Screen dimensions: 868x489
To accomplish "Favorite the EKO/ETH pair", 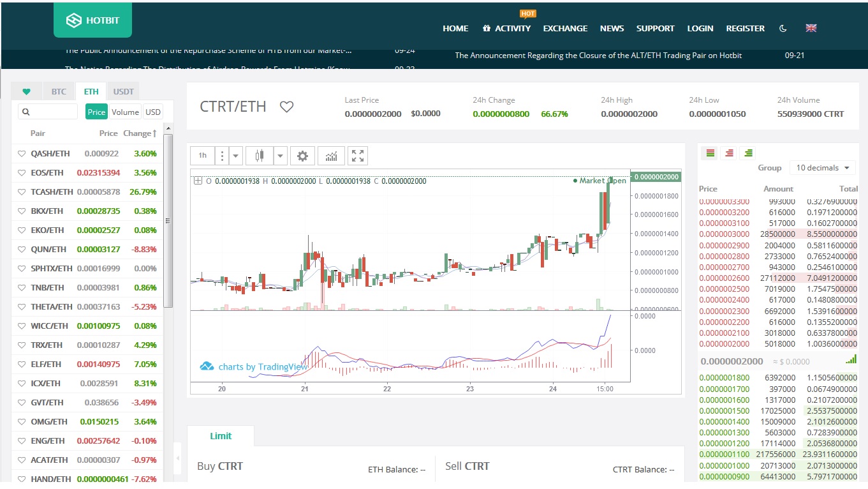I will point(22,230).
